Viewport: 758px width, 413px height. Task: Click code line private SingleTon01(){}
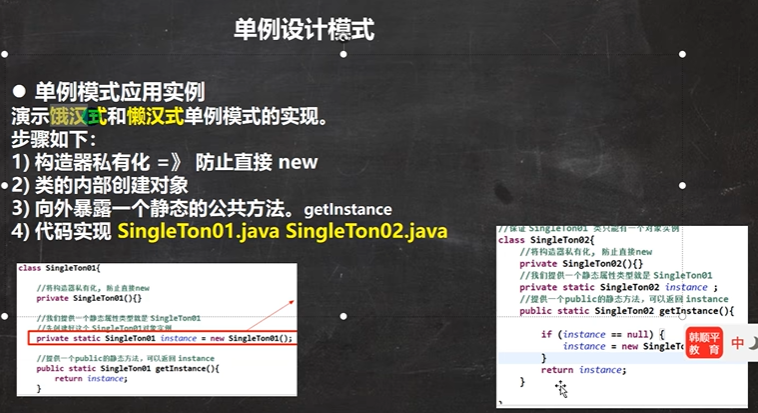(x=89, y=298)
